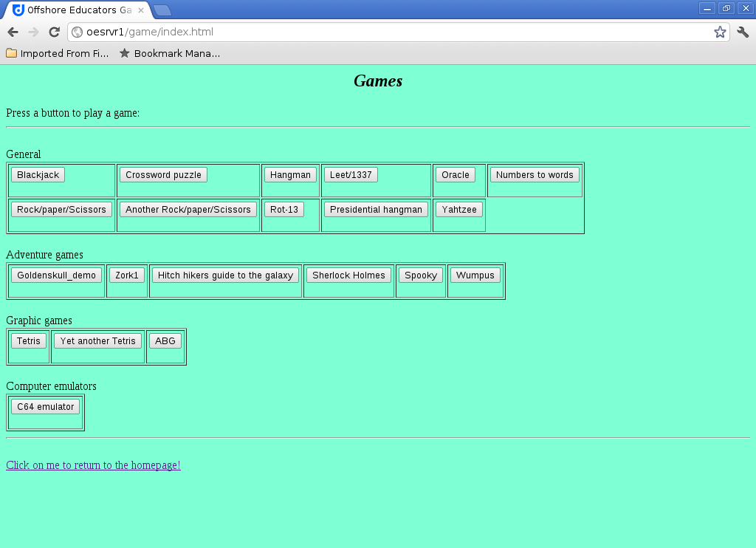Launch the Crossword puzzle game
This screenshot has width=756, height=548.
click(x=163, y=174)
